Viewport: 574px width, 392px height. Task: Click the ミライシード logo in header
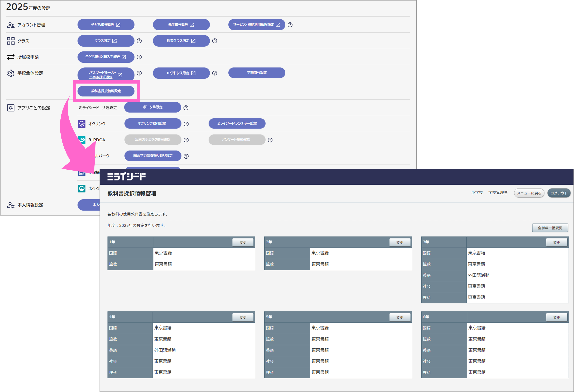(x=126, y=177)
